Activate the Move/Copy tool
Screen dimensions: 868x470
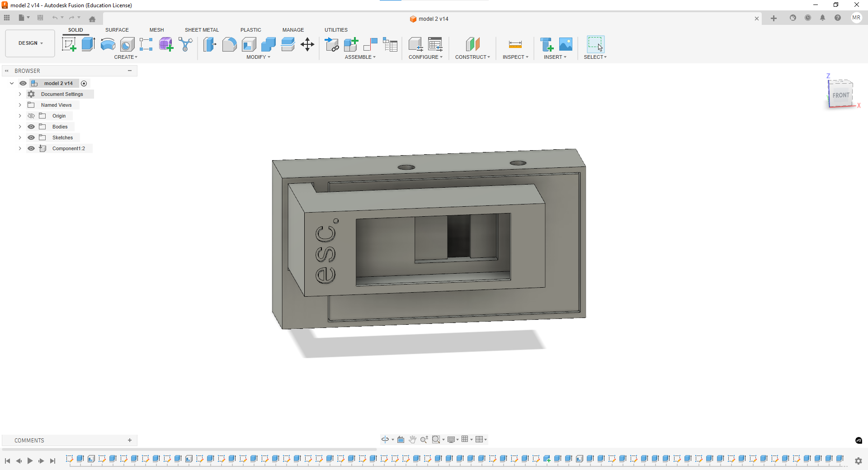coord(307,44)
